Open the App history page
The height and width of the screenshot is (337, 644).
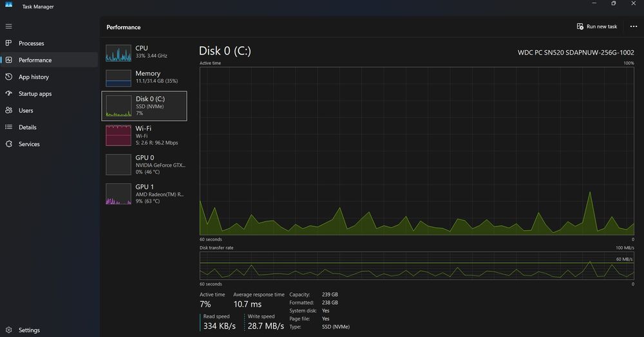coord(33,77)
